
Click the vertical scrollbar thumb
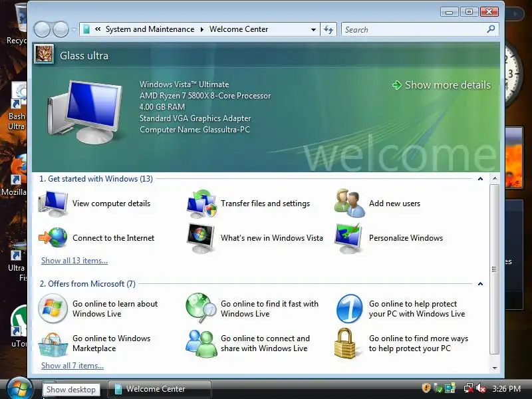click(x=494, y=269)
